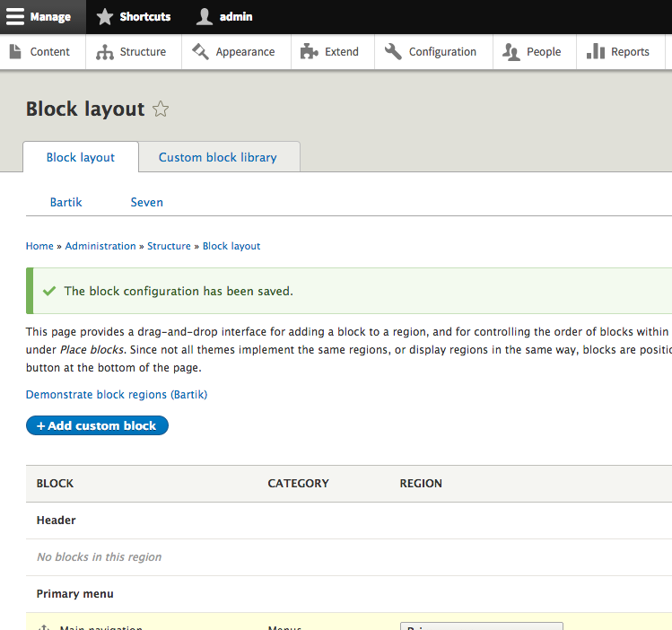Click the People icon in toolbar
The height and width of the screenshot is (630, 672).
[511, 52]
